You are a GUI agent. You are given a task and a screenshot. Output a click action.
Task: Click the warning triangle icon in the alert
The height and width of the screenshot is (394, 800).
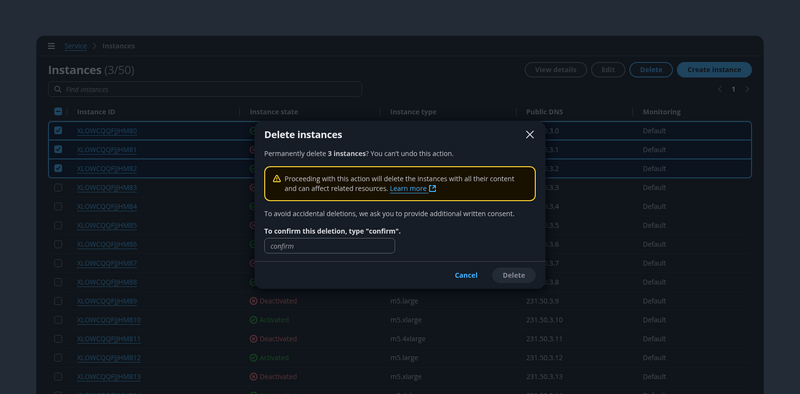pos(277,179)
